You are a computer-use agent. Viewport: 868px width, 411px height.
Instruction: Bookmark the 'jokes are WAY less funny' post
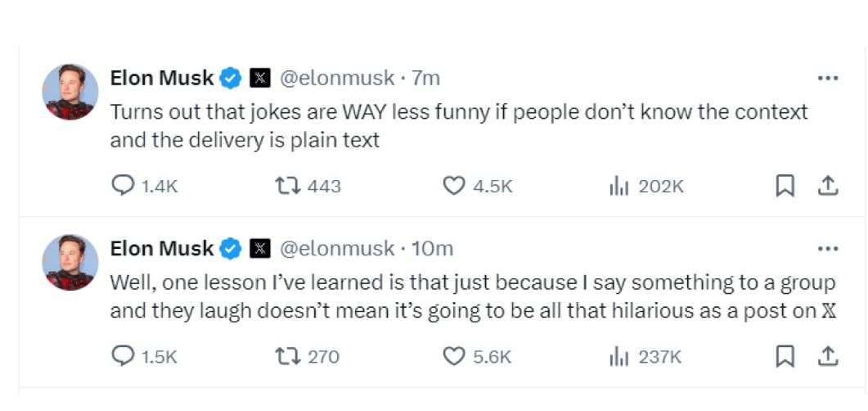785,187
